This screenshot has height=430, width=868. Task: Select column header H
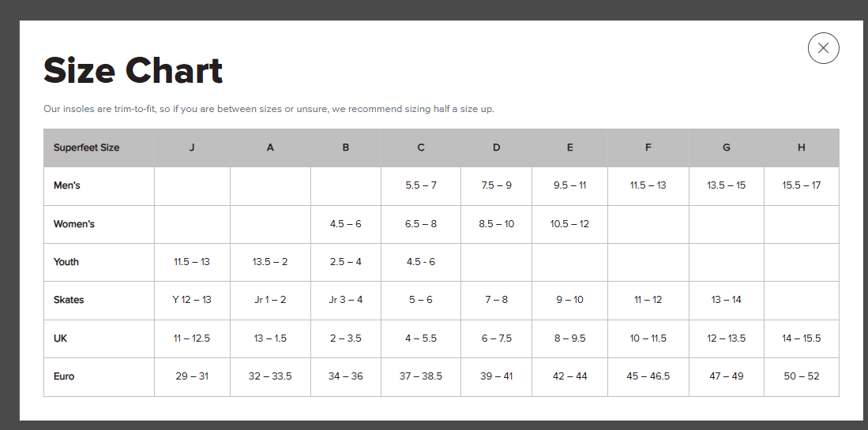pyautogui.click(x=802, y=148)
